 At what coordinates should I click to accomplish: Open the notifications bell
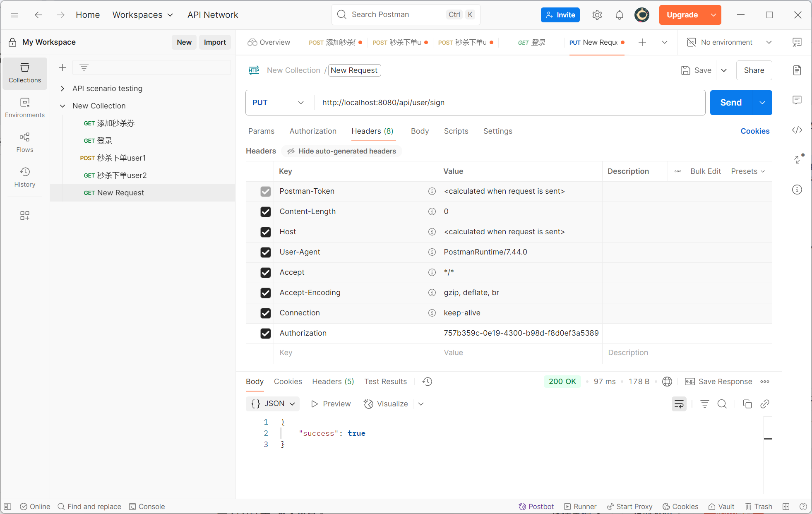click(x=619, y=15)
